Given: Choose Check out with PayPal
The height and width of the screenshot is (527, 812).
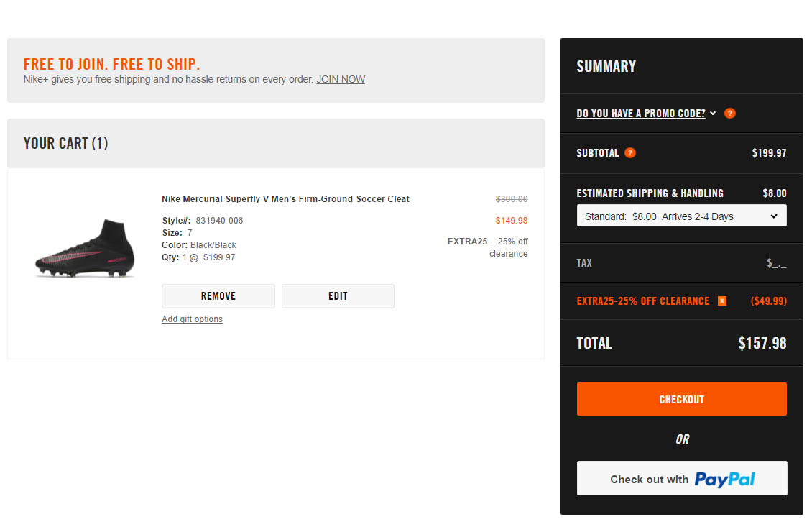Looking at the screenshot, I should (x=681, y=477).
